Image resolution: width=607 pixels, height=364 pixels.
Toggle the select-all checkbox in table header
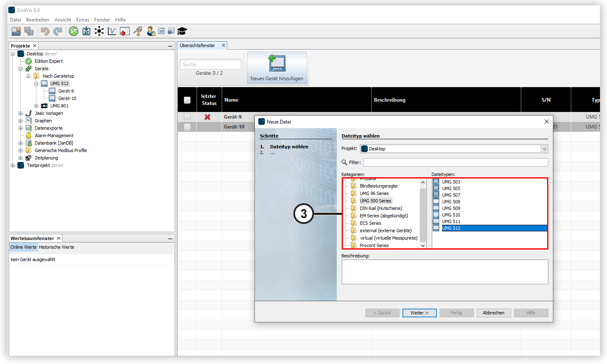coord(187,100)
